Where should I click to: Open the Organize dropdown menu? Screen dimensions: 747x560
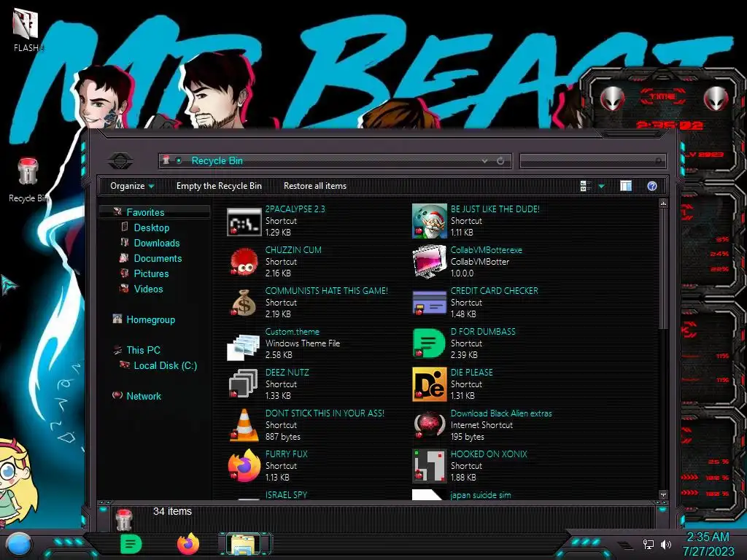(x=132, y=186)
